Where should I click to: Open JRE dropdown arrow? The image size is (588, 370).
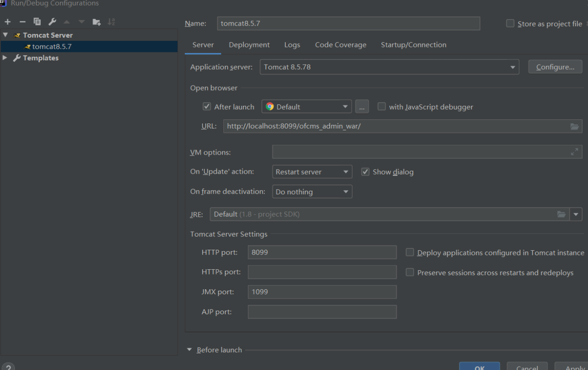576,214
